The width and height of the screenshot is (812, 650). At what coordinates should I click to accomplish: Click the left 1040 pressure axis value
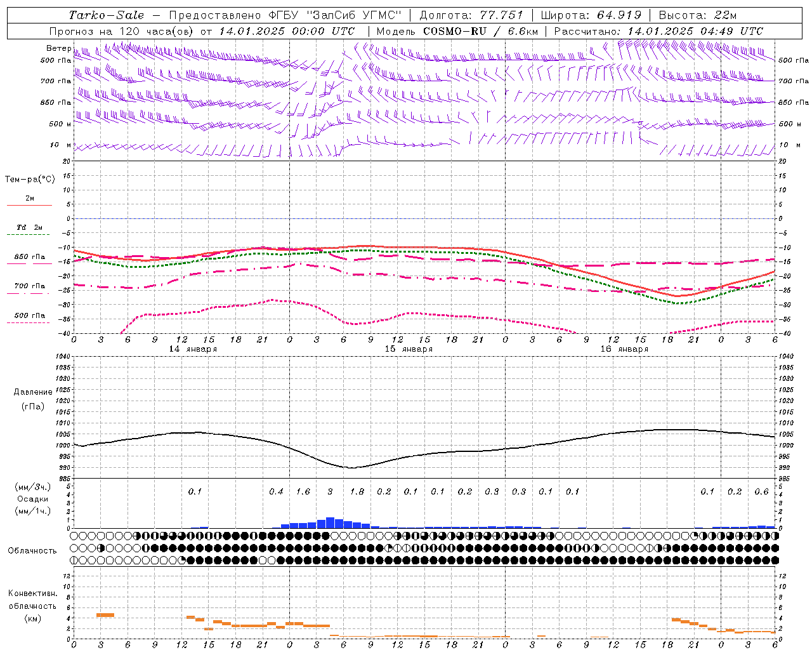click(62, 356)
